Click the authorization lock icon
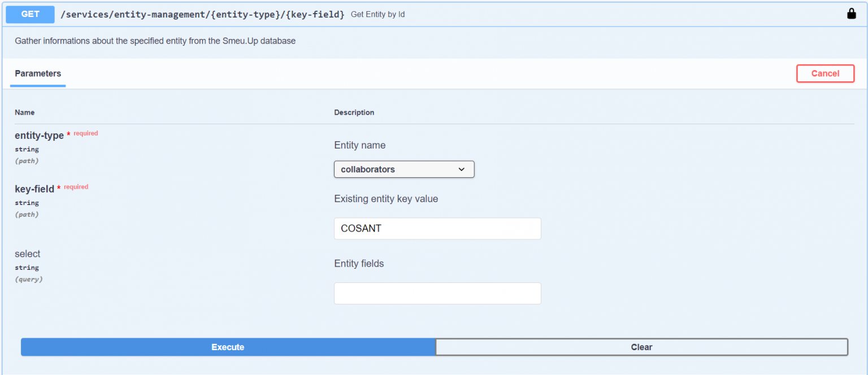The image size is (868, 375). pyautogui.click(x=851, y=14)
